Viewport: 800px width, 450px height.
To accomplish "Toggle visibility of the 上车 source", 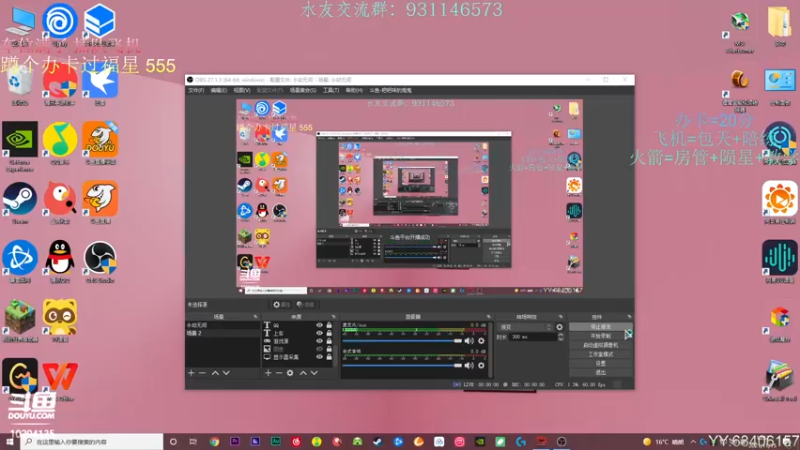I will click(x=319, y=333).
